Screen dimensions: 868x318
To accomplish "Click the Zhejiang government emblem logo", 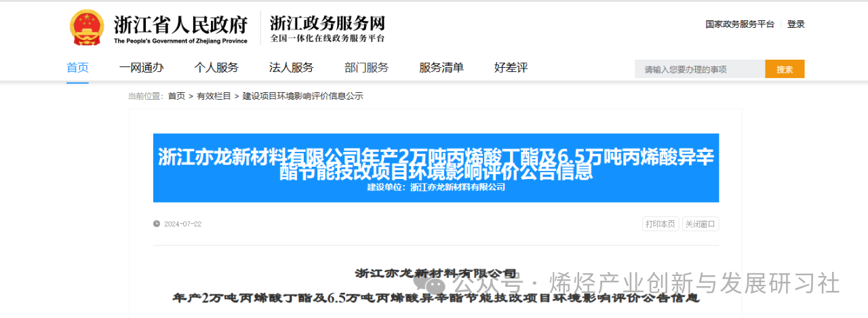I will coord(87,27).
